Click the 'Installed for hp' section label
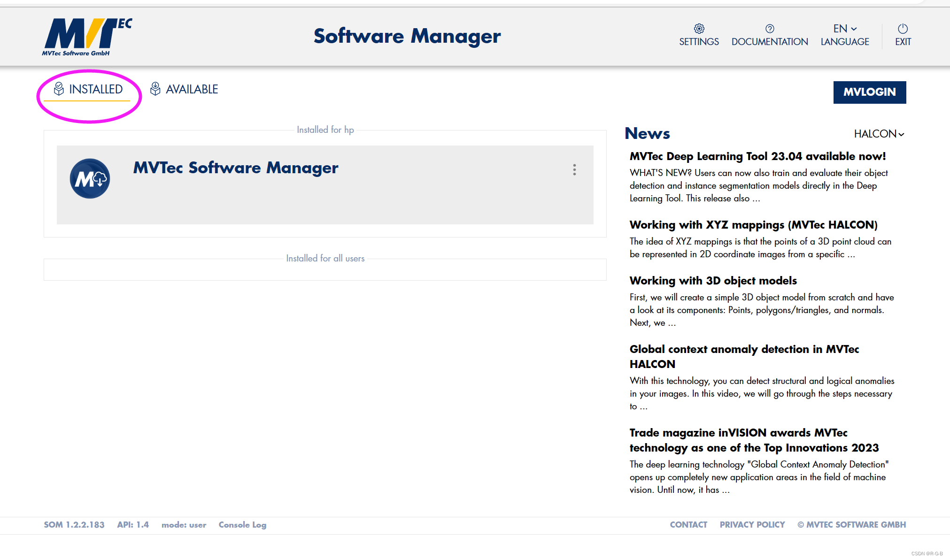This screenshot has width=950, height=560. 325,130
